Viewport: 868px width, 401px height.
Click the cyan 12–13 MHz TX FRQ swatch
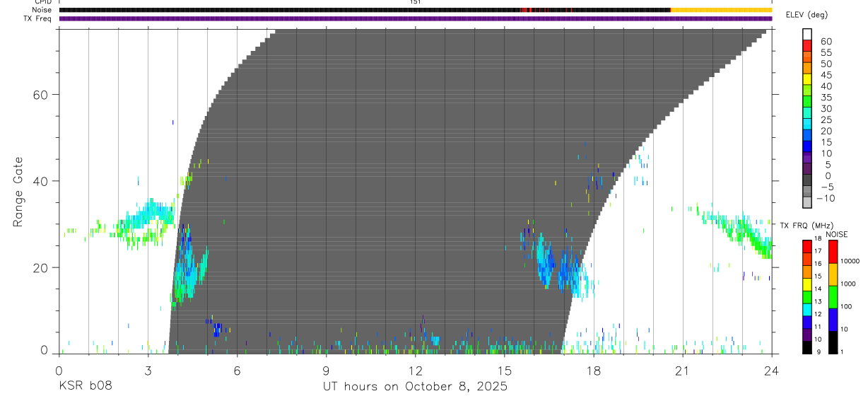[x=807, y=310]
